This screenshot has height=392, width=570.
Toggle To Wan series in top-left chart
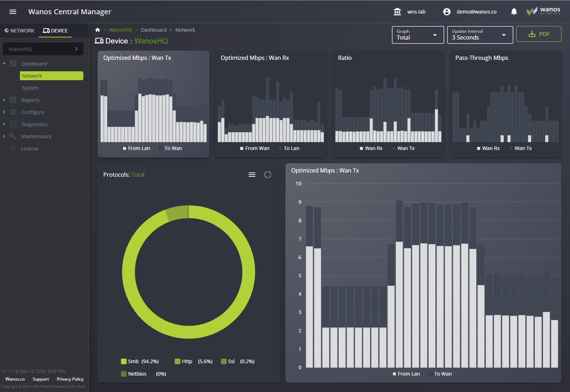(170, 148)
